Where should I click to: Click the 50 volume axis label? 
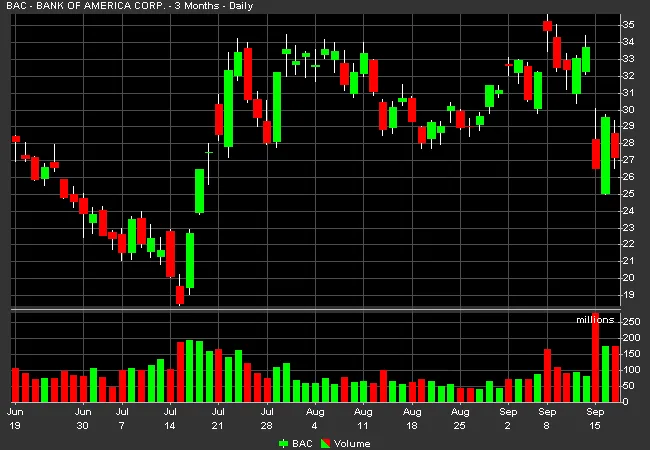[x=628, y=386]
